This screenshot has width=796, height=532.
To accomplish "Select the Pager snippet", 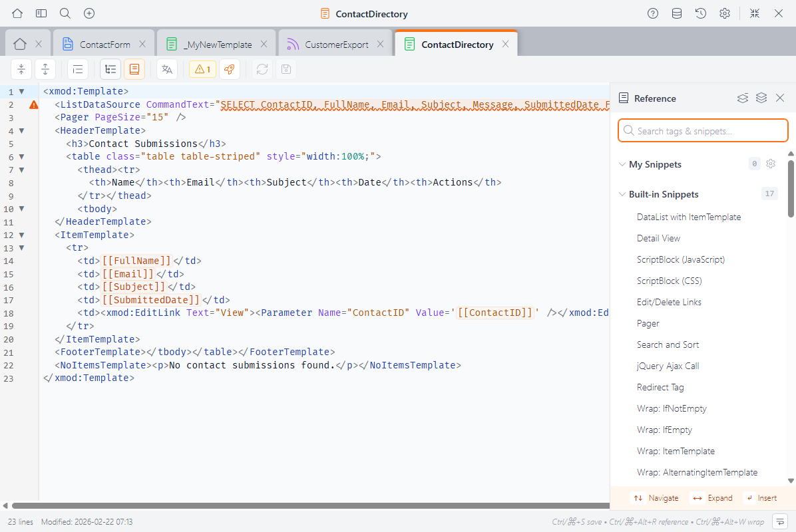I will (x=648, y=324).
